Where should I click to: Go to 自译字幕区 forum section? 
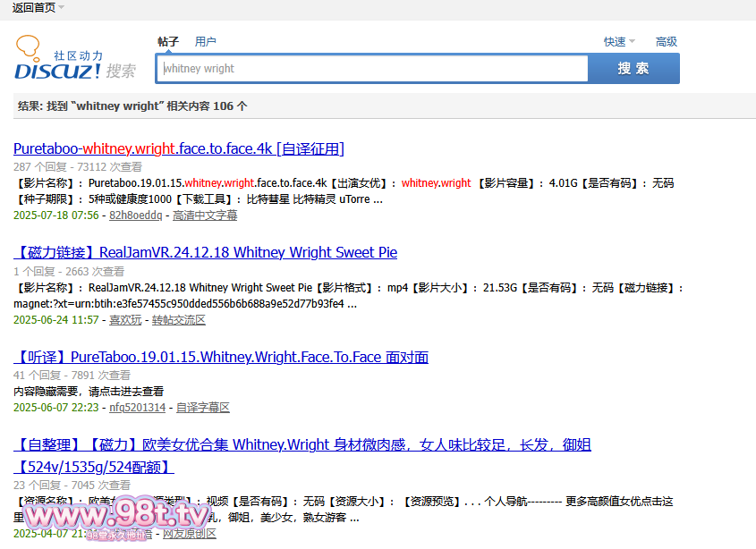[203, 408]
